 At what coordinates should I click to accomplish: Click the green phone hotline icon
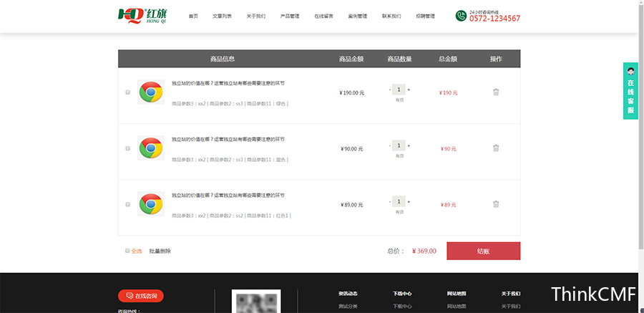pyautogui.click(x=461, y=16)
